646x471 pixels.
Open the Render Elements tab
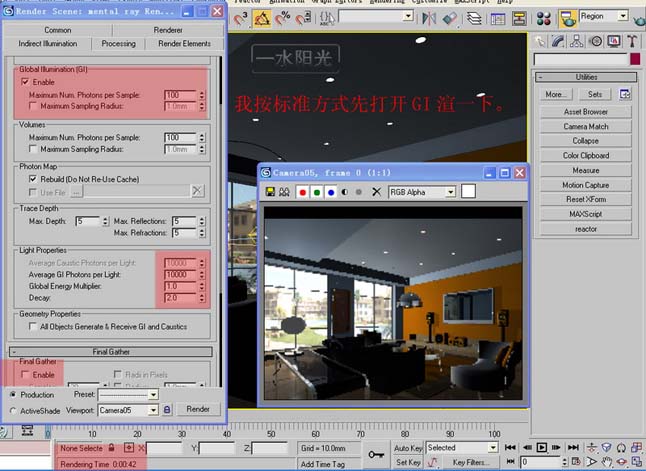pyautogui.click(x=184, y=44)
